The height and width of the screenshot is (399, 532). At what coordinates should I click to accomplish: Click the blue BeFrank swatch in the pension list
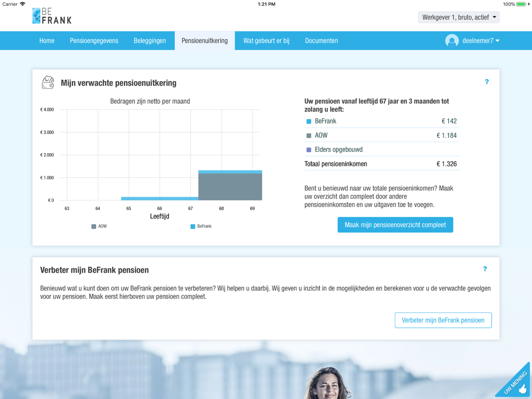coord(309,121)
